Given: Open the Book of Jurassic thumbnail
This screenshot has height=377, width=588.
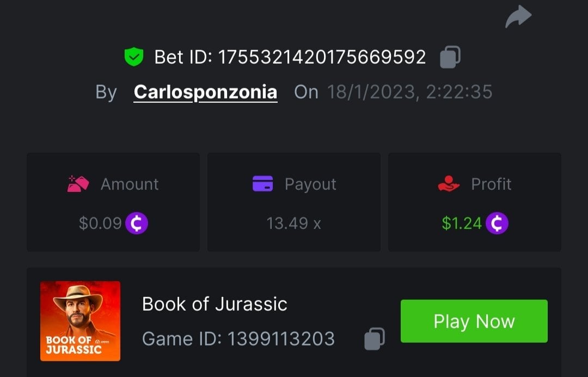Looking at the screenshot, I should [x=80, y=321].
